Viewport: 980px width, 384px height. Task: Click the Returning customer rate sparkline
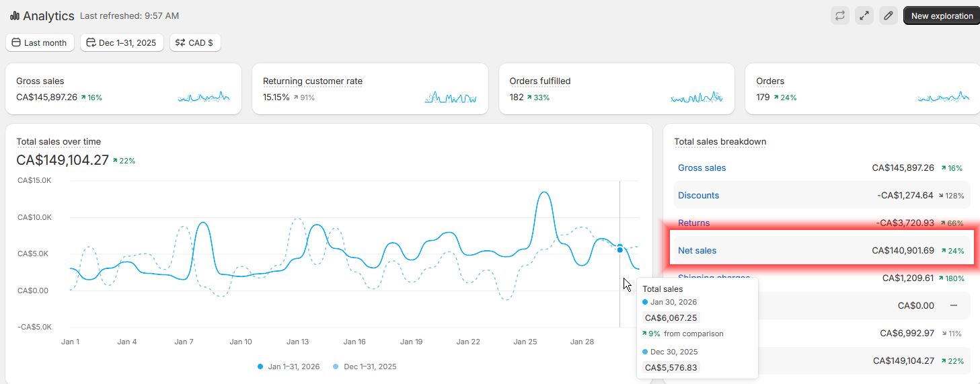pos(451,98)
